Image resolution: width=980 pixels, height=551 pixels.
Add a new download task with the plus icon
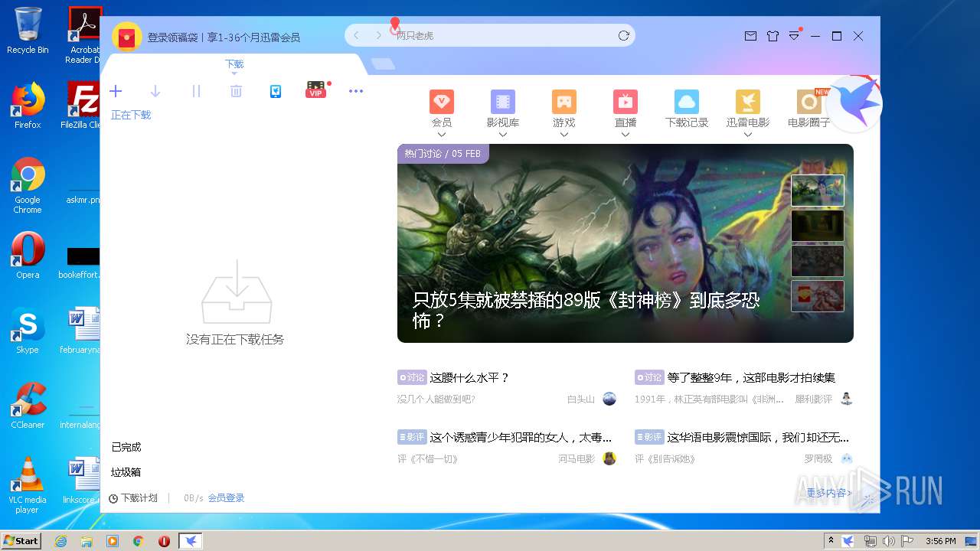tap(116, 91)
